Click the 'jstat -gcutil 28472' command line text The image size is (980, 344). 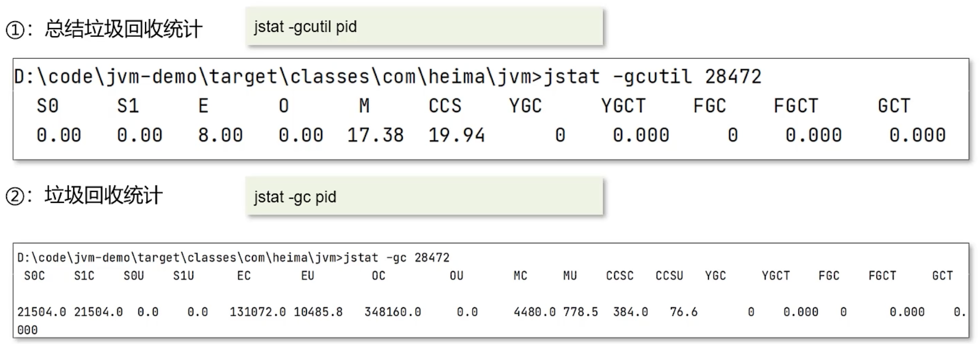[652, 77]
